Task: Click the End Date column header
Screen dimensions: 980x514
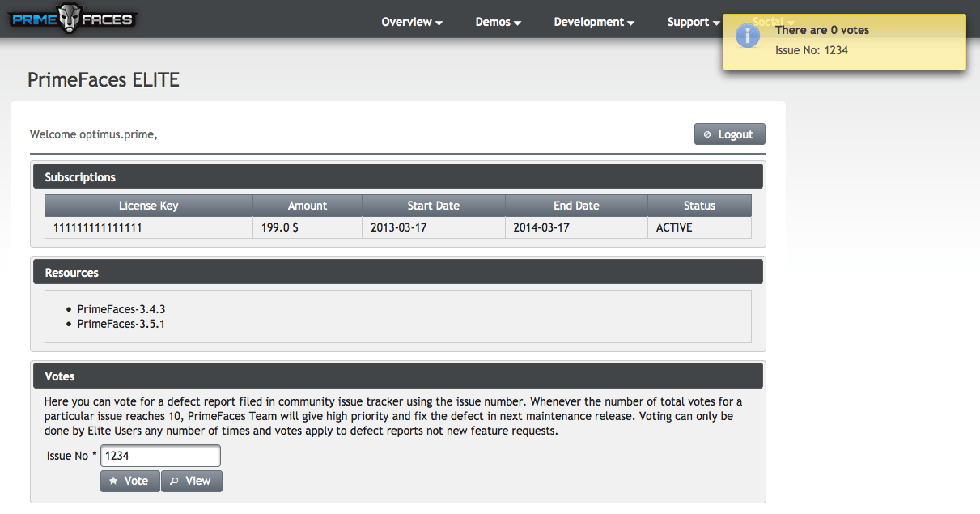Action: 577,206
